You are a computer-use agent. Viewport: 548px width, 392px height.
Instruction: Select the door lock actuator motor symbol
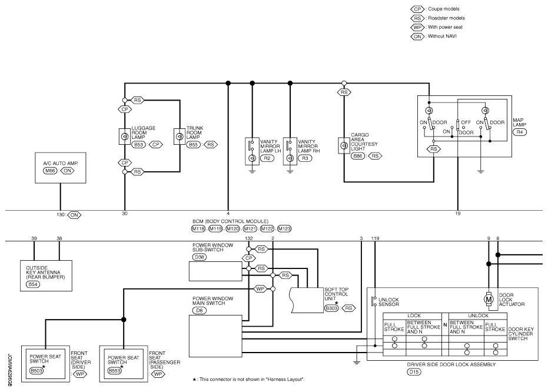(488, 300)
